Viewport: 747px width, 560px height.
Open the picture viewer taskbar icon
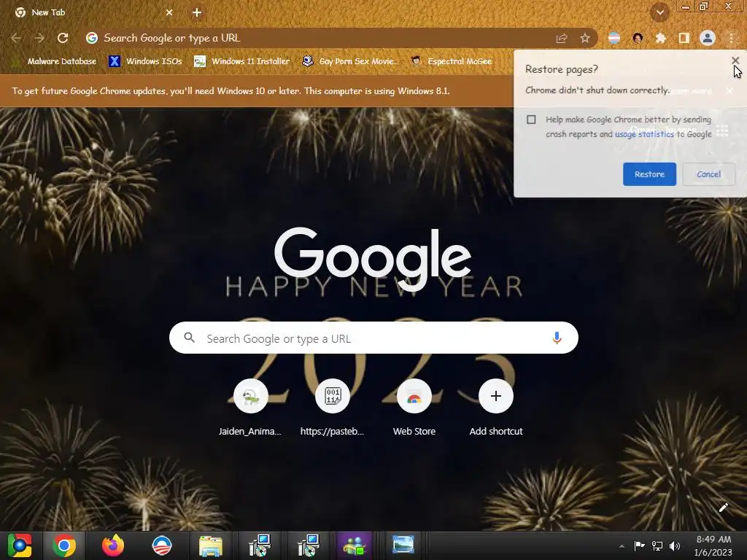pyautogui.click(x=403, y=545)
